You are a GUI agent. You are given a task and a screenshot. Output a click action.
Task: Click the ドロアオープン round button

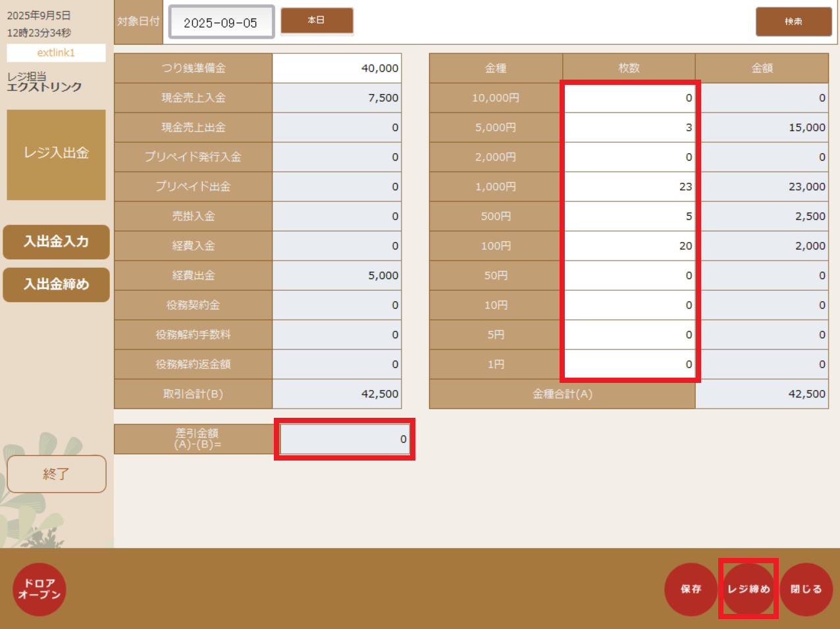tap(39, 589)
